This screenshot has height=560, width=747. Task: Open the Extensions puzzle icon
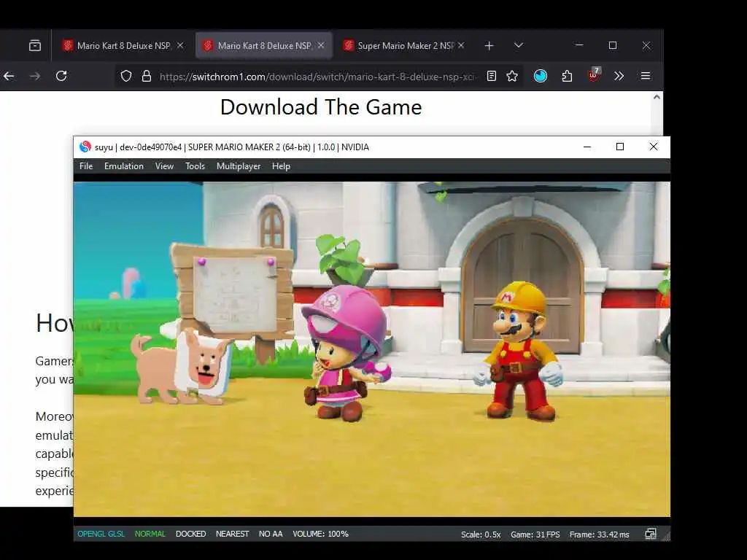point(567,76)
